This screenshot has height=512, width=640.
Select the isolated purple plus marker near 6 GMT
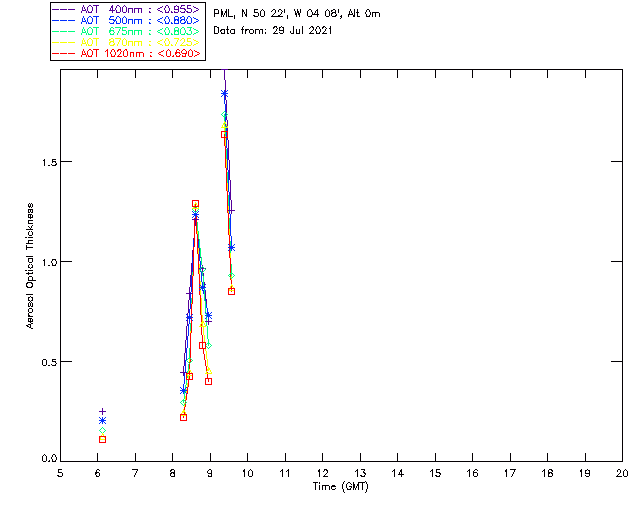tap(102, 412)
